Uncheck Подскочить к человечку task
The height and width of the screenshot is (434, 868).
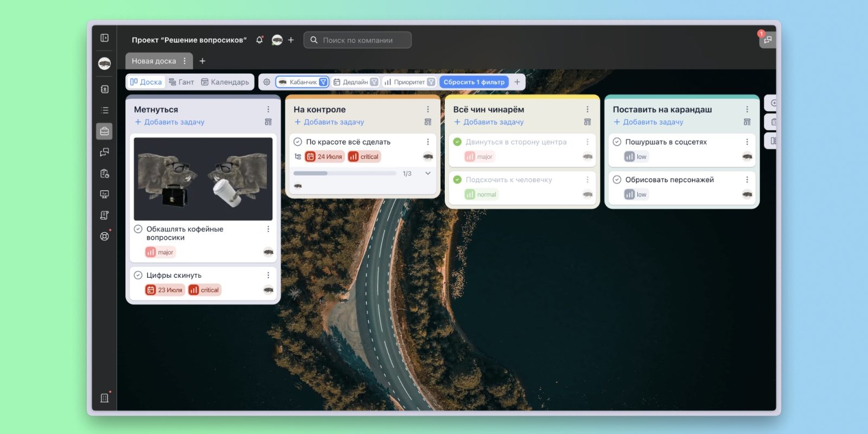pos(457,180)
